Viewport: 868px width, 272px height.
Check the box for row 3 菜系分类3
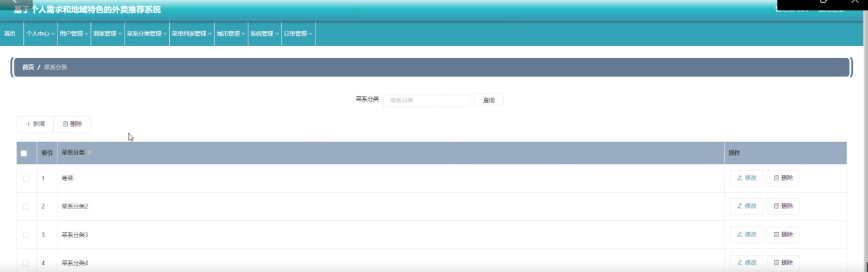tap(26, 234)
